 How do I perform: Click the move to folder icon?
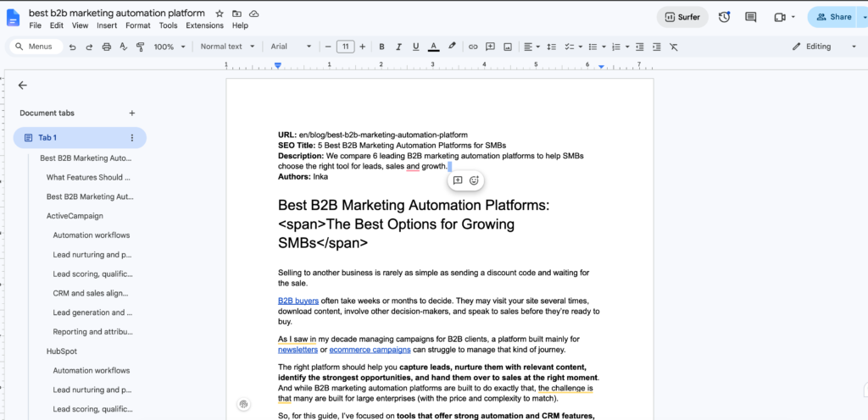tap(237, 14)
